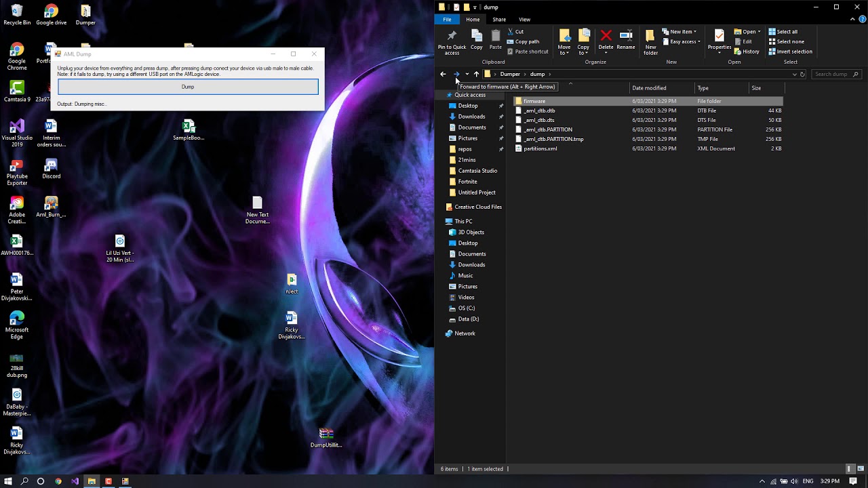This screenshot has height=488, width=868.
Task: Select the partitions.xml file
Action: (x=648, y=148)
